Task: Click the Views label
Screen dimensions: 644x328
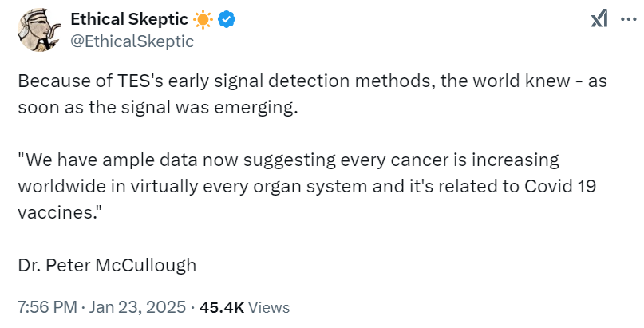Action: tap(270, 307)
